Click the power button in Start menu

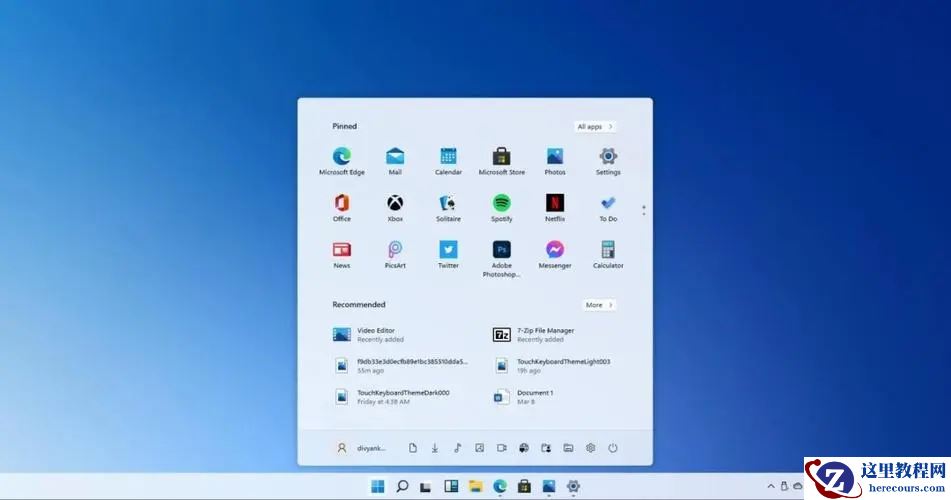[x=613, y=448]
